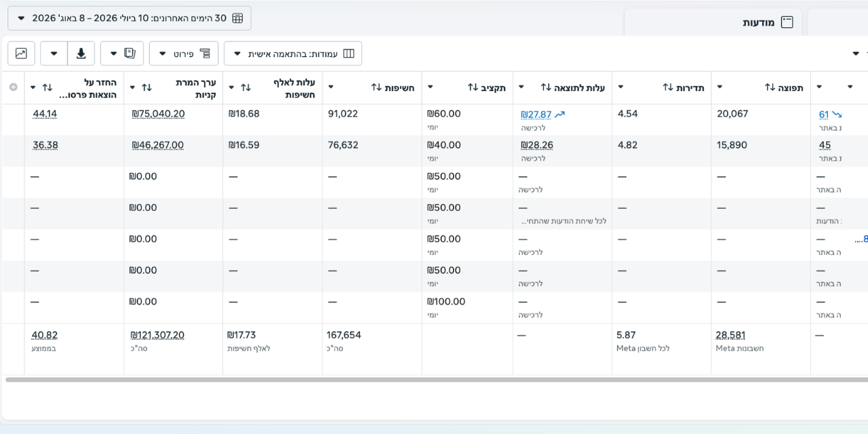Select the frequency cell 4.82
The image size is (868, 434).
[x=628, y=145]
